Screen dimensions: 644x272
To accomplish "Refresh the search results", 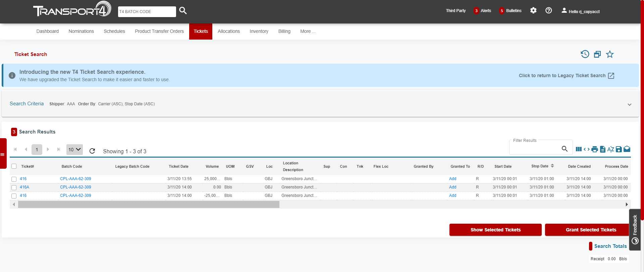I will [x=92, y=151].
